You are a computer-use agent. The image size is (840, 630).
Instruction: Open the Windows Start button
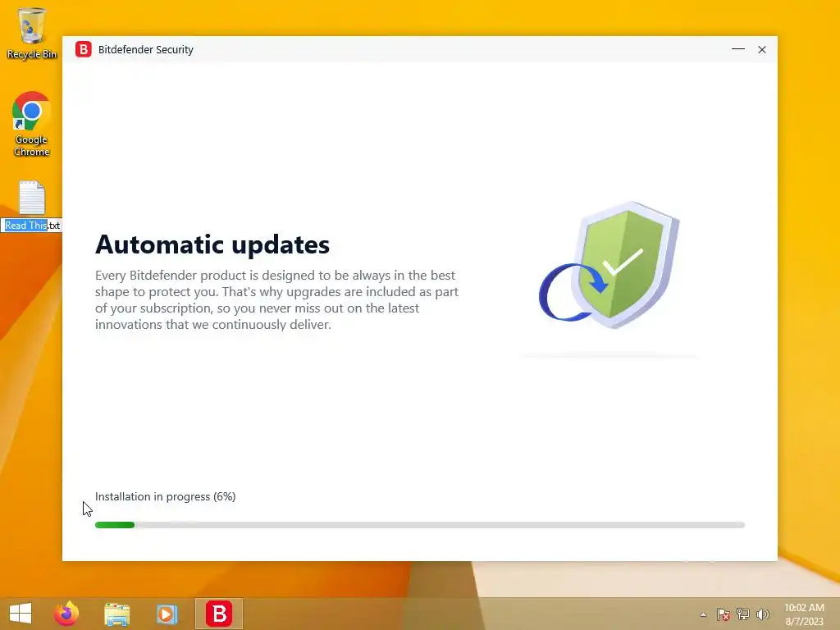point(21,614)
